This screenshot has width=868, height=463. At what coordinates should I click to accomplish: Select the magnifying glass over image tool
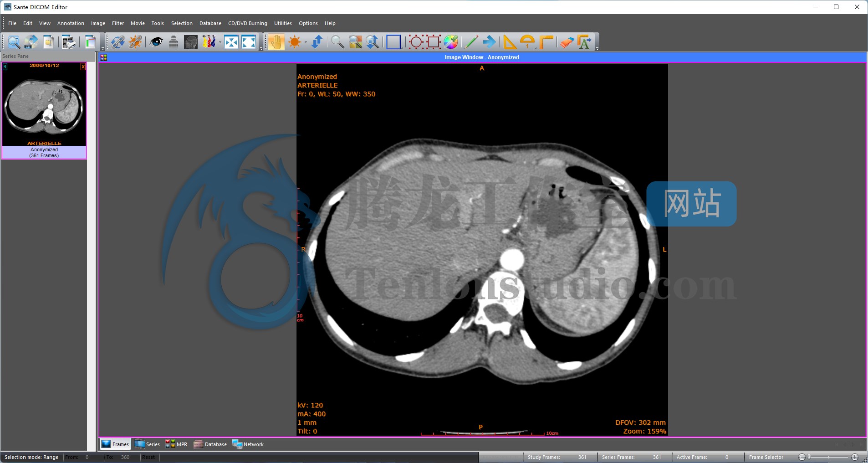point(355,42)
